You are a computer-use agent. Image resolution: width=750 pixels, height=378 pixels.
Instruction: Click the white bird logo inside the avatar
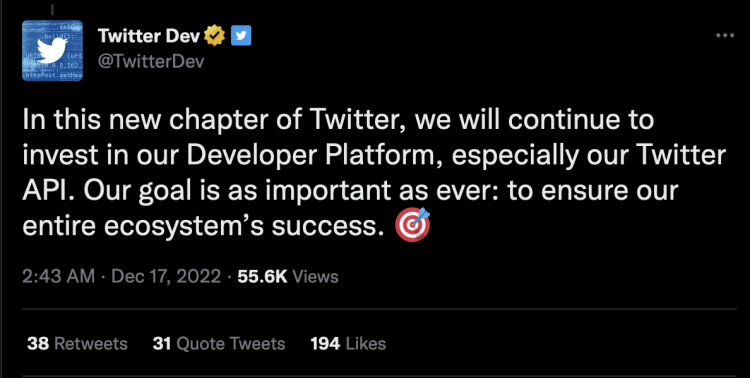click(53, 49)
